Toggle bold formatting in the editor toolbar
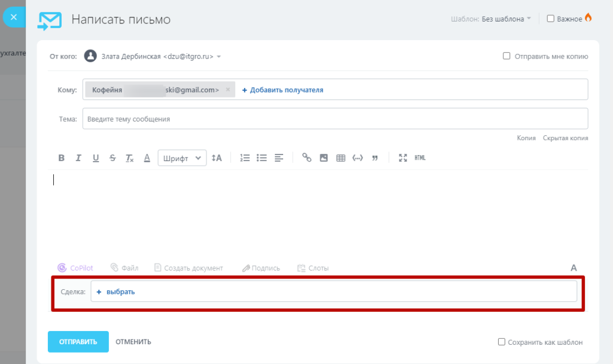 click(61, 158)
